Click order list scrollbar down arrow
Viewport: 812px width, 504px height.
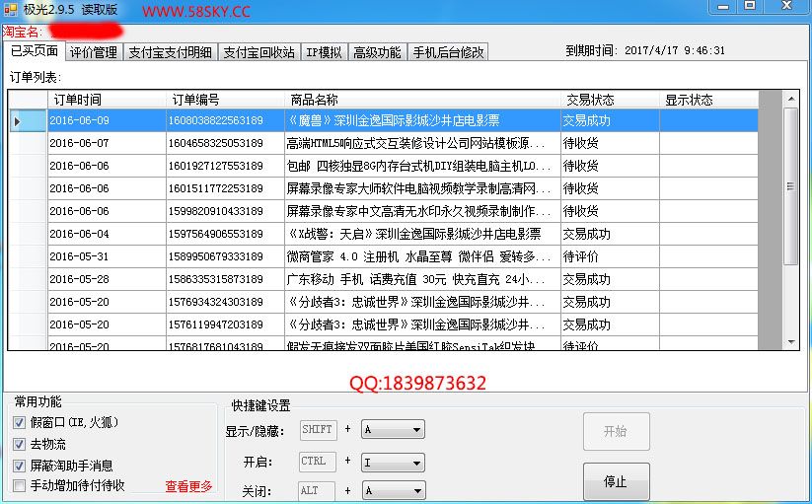[x=790, y=342]
